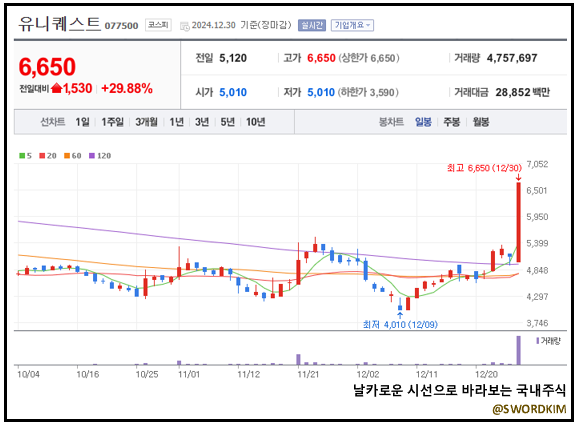
Task: Click the 시가 value 5,010
Action: coord(233,92)
